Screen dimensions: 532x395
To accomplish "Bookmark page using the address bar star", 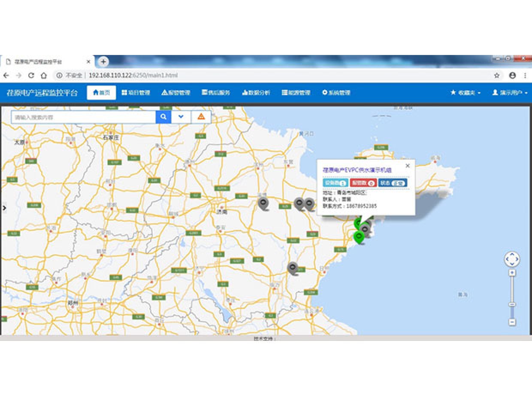I will coord(497,76).
